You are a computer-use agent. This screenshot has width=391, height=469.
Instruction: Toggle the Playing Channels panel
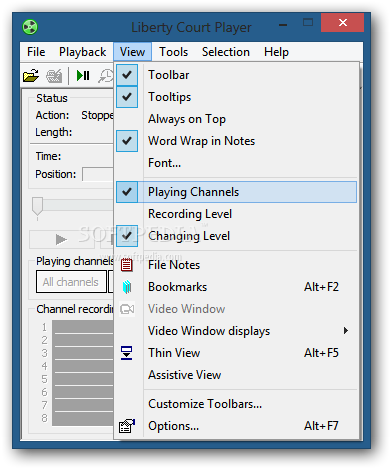[x=237, y=192]
